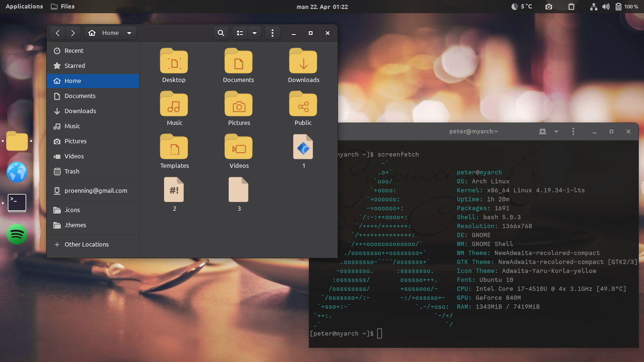Click the battery icon showing 100 %
644x362 pixels.
click(627, 7)
